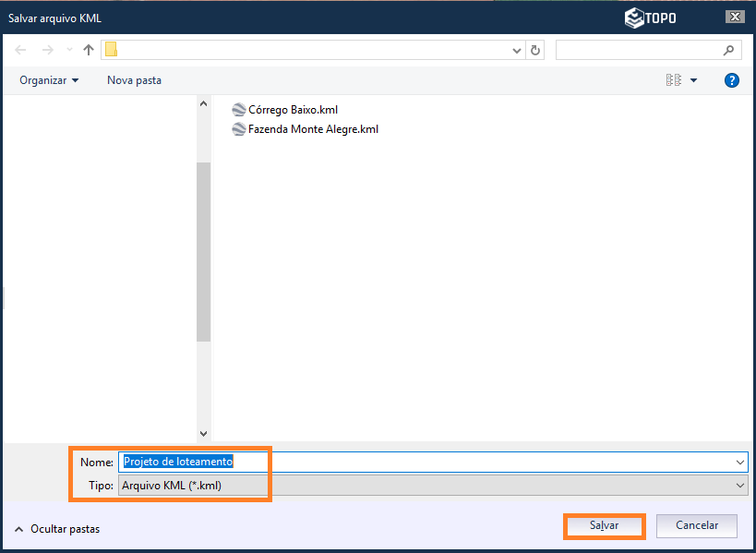Expand the Nome filename history dropdown
756x553 pixels.
click(740, 462)
